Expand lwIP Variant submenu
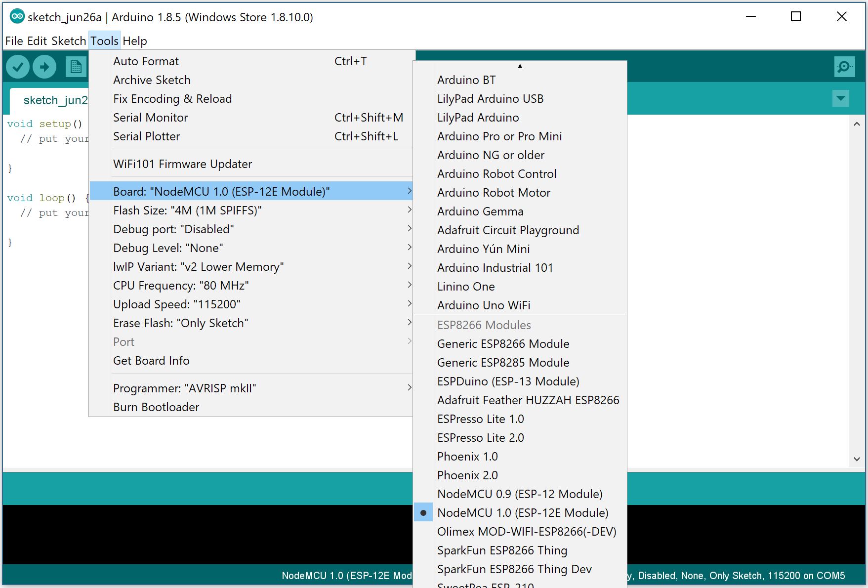This screenshot has height=588, width=868. (251, 266)
